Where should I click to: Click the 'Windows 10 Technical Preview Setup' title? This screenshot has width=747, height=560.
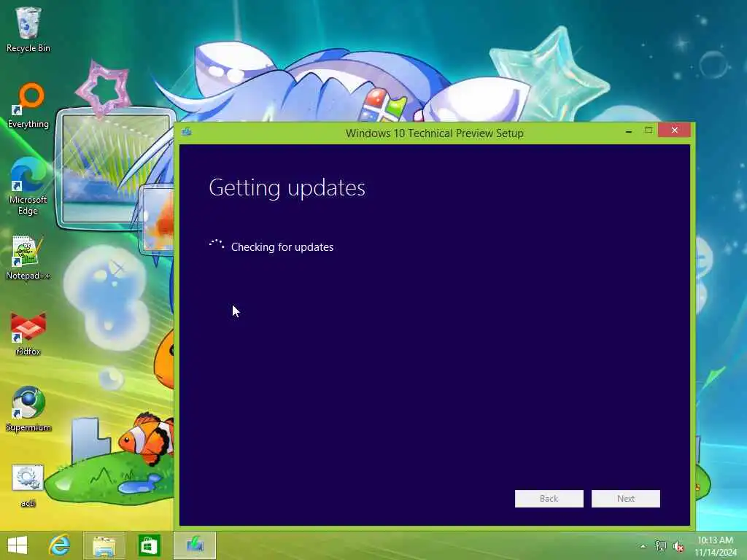click(435, 133)
